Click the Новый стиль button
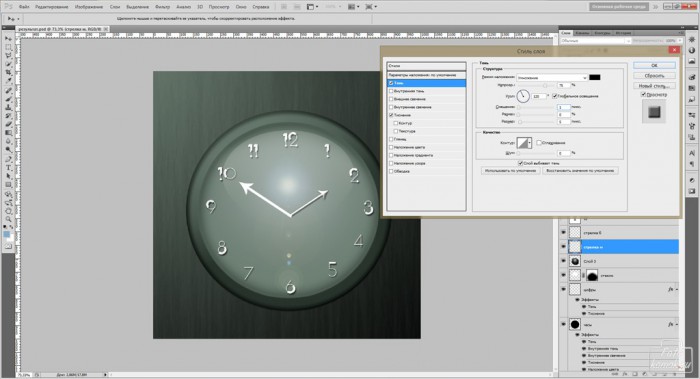Screen dimensions: 700x379 pos(654,86)
